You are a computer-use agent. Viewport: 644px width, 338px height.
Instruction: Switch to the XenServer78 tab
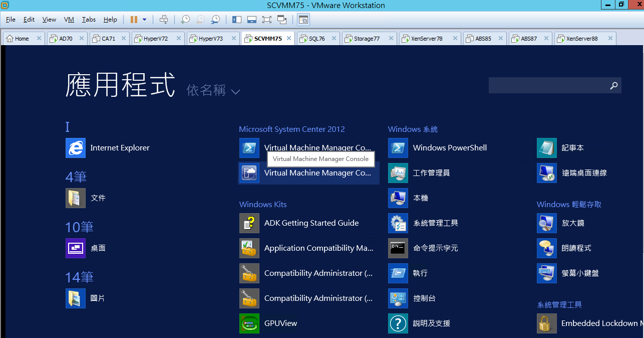(430, 39)
